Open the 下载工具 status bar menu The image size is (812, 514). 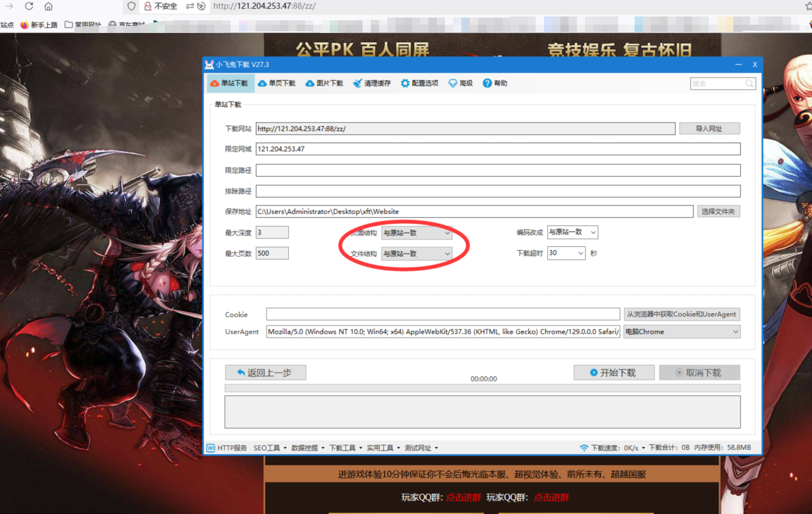coord(346,448)
